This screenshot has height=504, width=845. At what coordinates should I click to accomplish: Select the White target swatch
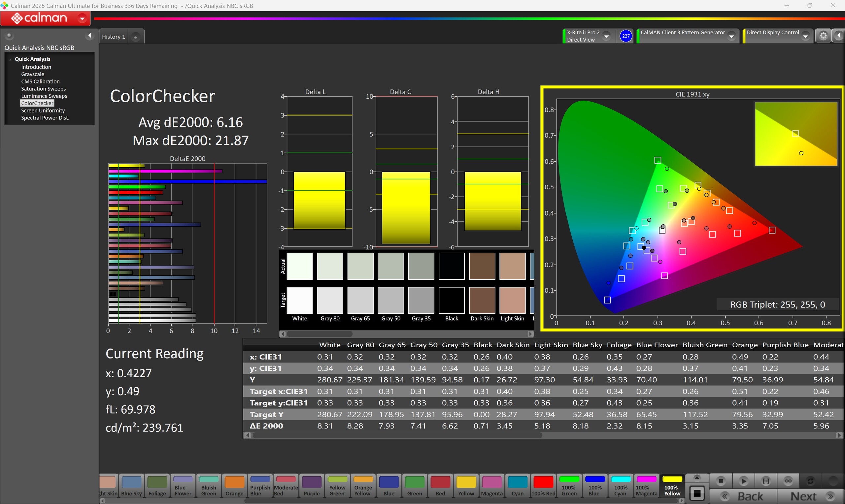299,300
